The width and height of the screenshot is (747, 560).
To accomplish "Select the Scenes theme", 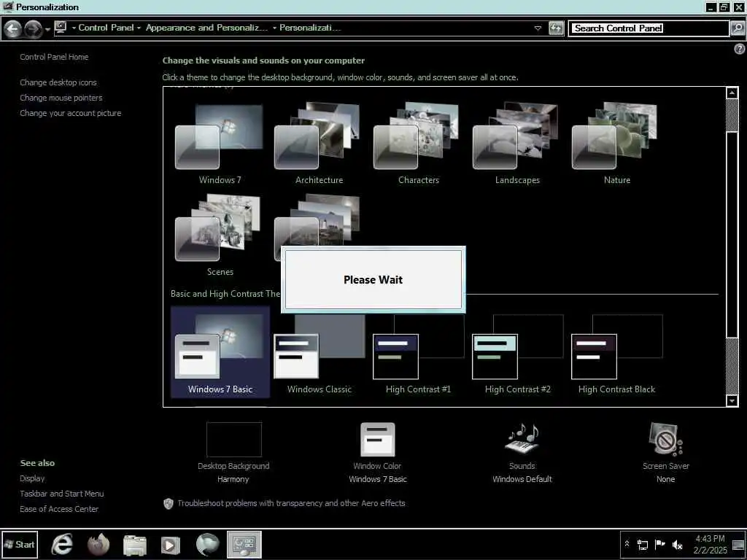I will 220,236.
